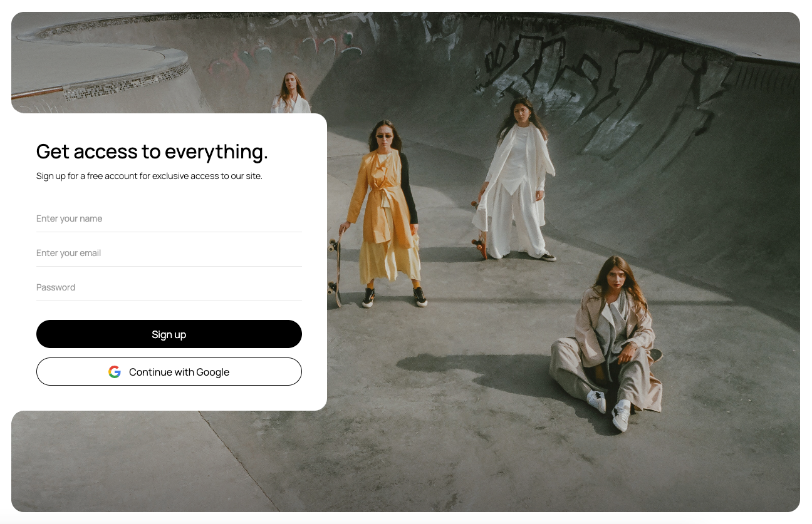Click the woman sitting on the ground
This screenshot has width=812, height=524.
pyautogui.click(x=605, y=341)
